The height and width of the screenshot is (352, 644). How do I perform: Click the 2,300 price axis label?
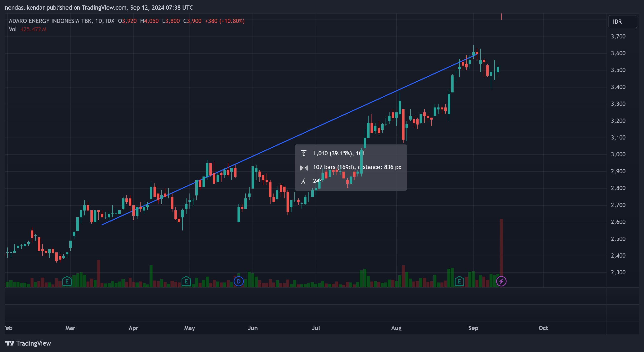point(618,272)
